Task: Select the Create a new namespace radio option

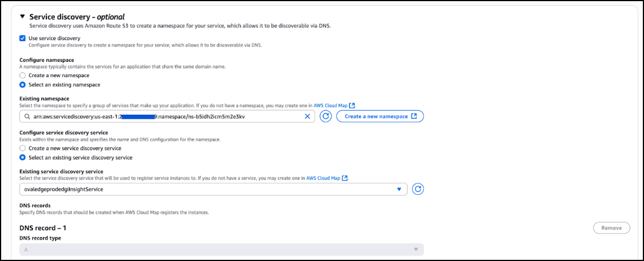Action: [x=22, y=75]
